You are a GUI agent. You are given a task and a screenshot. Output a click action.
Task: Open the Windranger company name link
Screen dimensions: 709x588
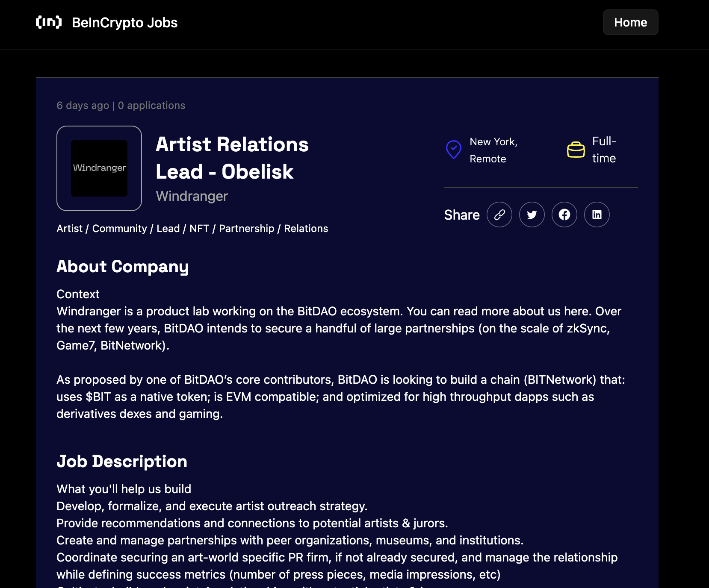pos(192,196)
